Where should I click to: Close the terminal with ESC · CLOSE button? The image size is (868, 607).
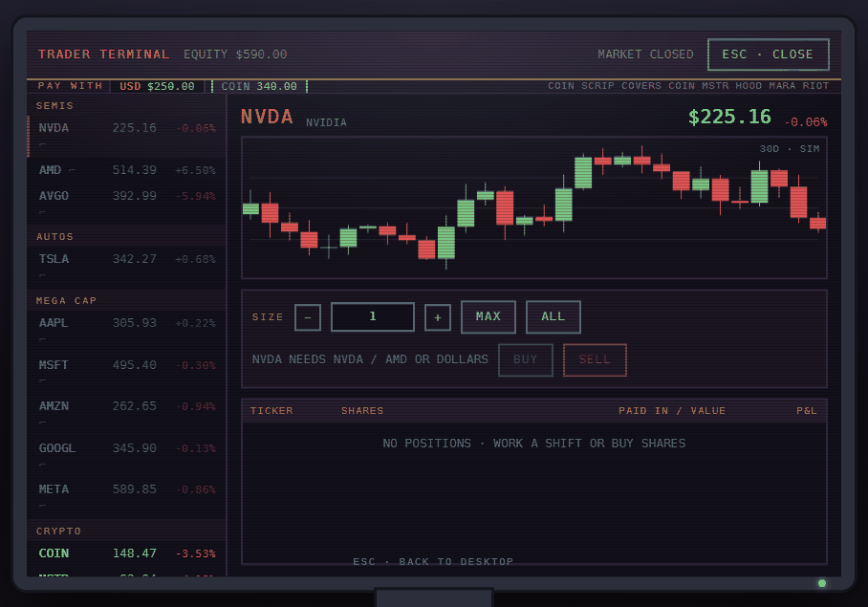coord(768,54)
